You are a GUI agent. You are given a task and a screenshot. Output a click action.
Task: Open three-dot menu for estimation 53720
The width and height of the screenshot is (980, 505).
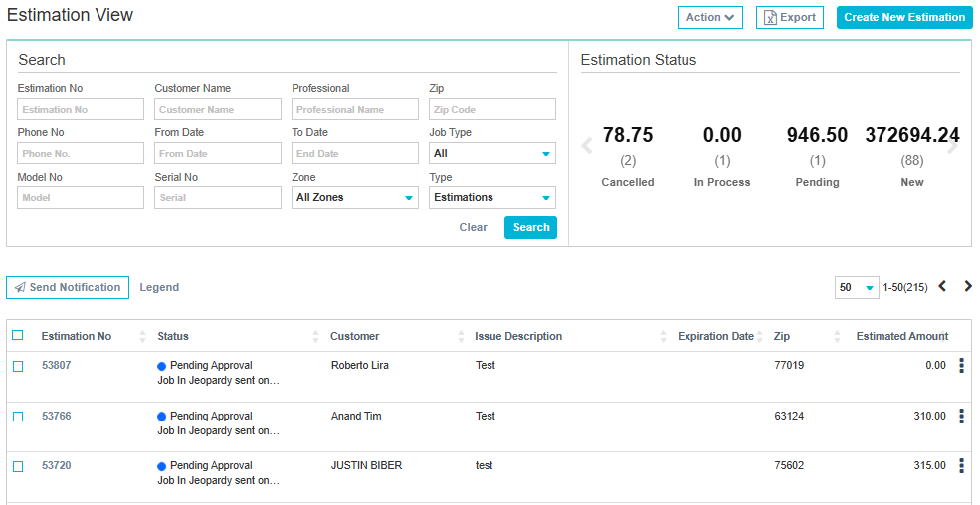click(961, 465)
